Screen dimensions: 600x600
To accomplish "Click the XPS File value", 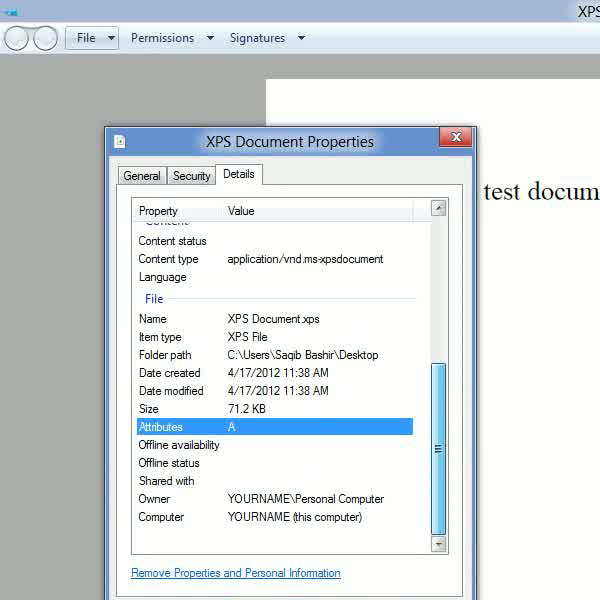I will pyautogui.click(x=247, y=337).
